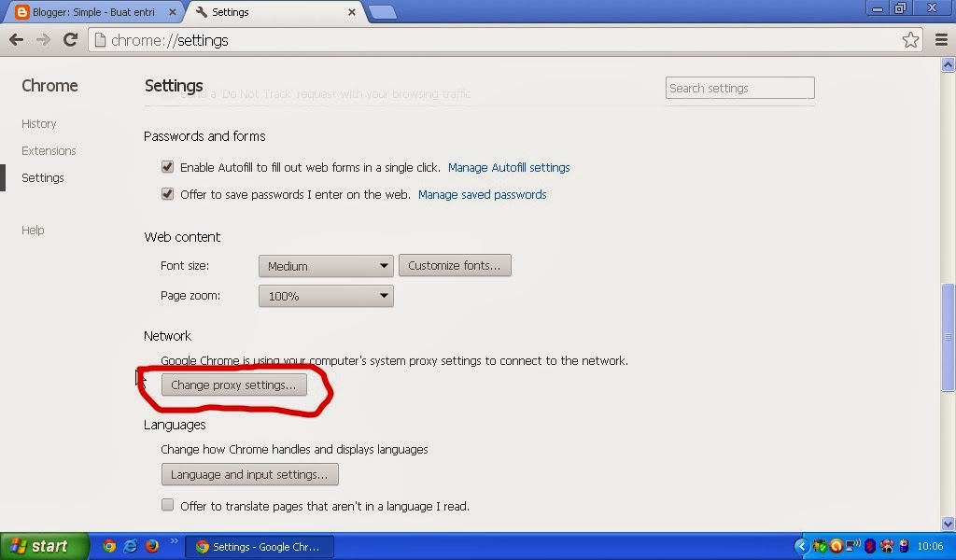Enable Offer to translate pages checkbox

167,505
